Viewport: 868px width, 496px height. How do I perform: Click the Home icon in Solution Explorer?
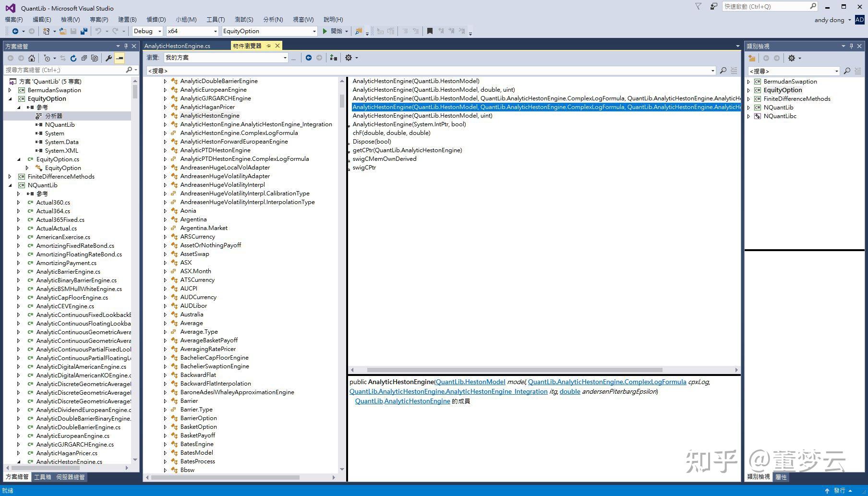click(32, 58)
